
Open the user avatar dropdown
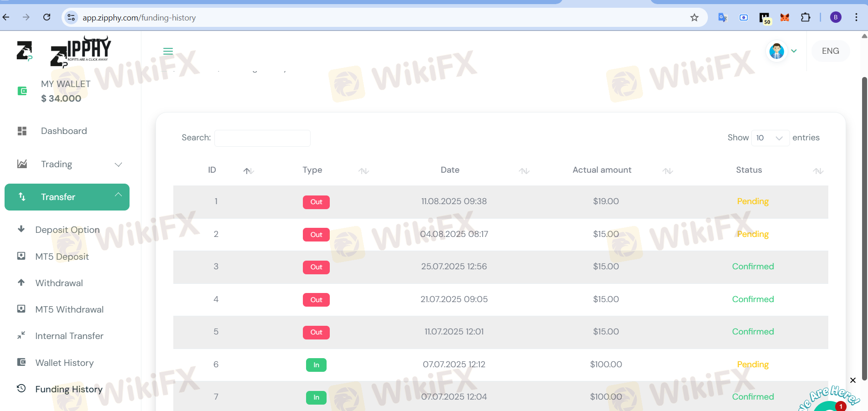pyautogui.click(x=782, y=51)
